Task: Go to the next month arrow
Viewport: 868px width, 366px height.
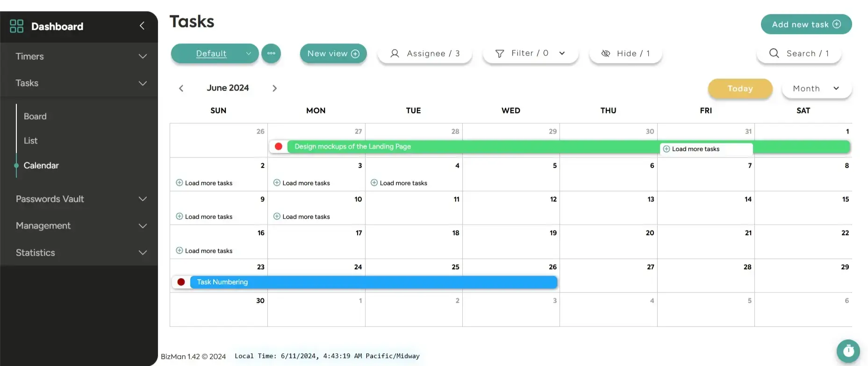Action: coord(274,88)
